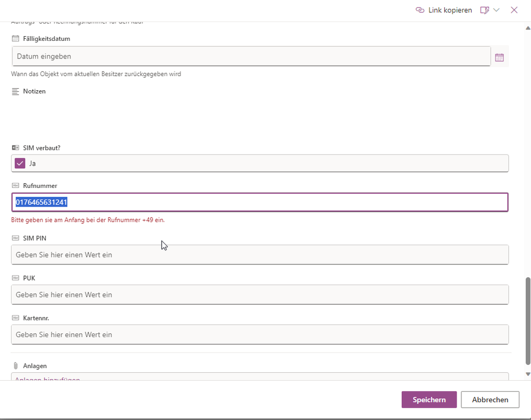Image resolution: width=531 pixels, height=420 pixels.
Task: Click the yes/no field icon beside SIM verbaut?
Action: tap(14, 148)
